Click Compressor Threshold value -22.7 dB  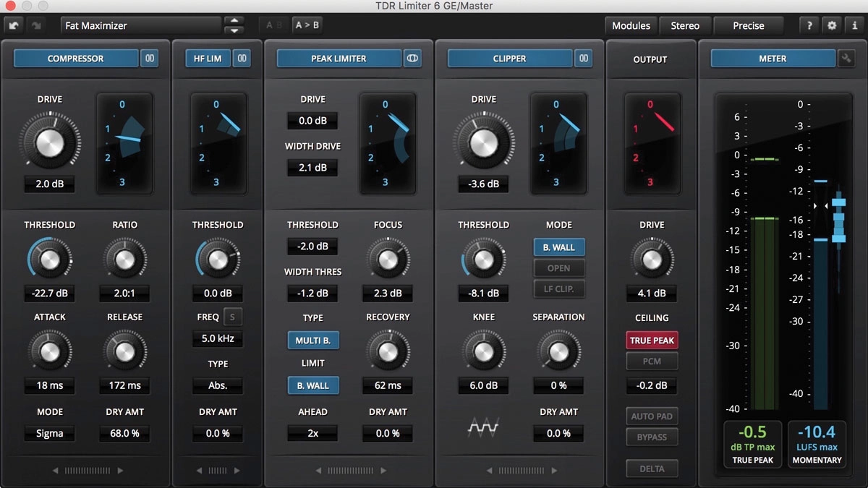50,294
